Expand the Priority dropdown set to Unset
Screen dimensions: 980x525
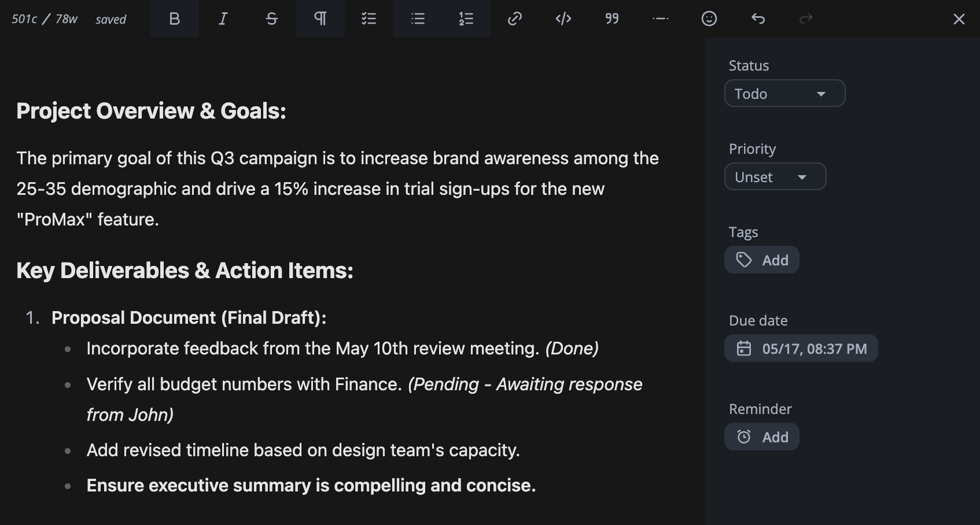point(775,177)
